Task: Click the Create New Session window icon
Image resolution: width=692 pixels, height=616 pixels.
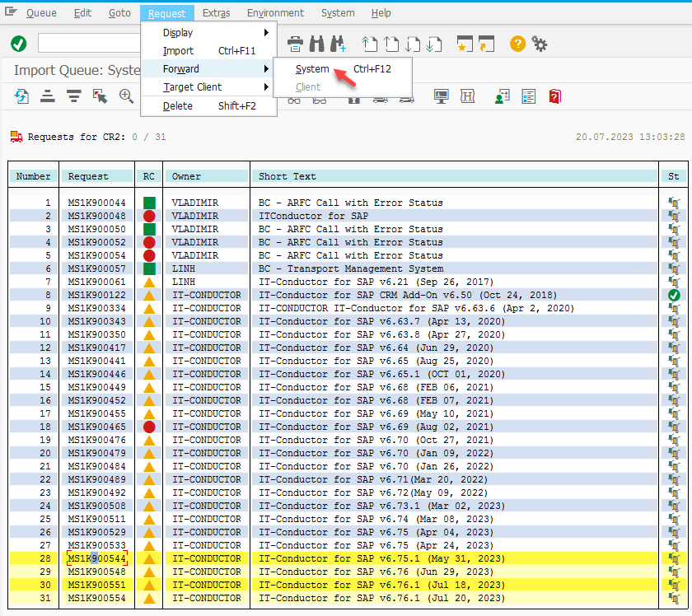Action: pyautogui.click(x=465, y=44)
